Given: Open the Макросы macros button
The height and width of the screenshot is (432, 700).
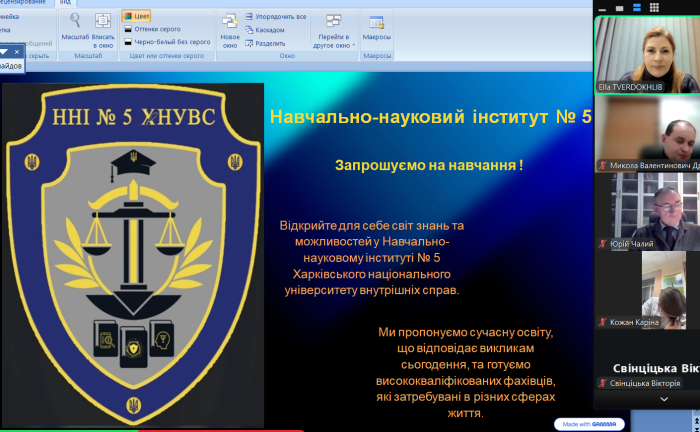Looking at the screenshot, I should pos(377,28).
